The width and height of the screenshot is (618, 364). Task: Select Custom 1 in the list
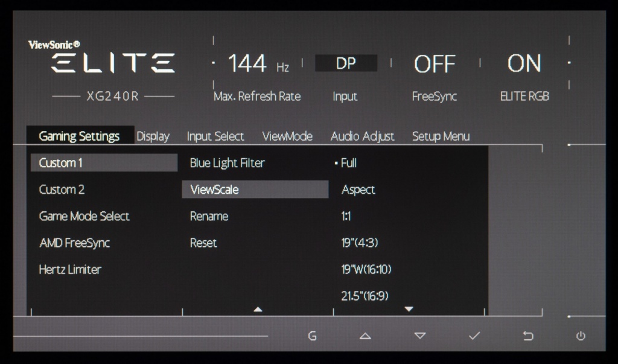point(104,163)
